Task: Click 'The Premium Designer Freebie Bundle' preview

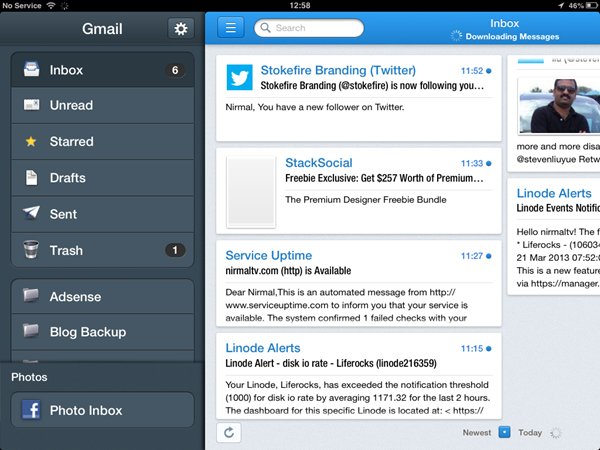Action: click(x=366, y=199)
